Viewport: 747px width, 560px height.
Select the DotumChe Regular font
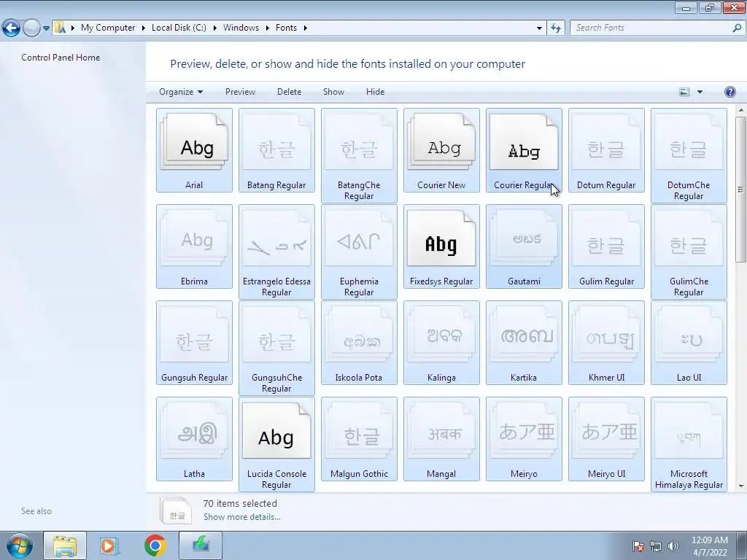coord(689,155)
